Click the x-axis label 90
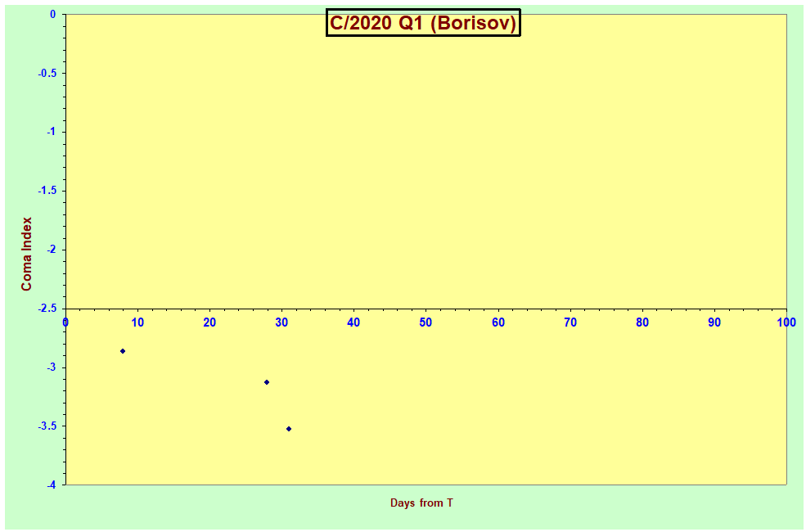The image size is (806, 532). pos(714,322)
